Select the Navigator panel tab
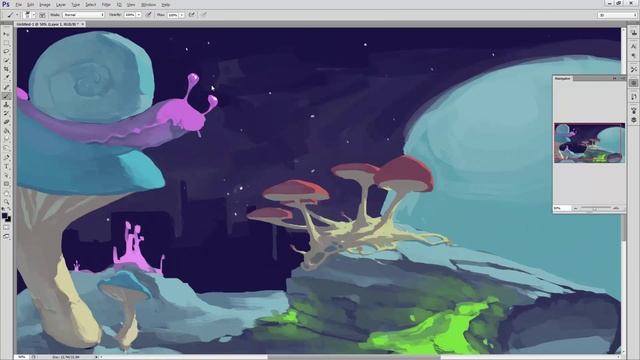This screenshot has height=360, width=640. [563, 78]
